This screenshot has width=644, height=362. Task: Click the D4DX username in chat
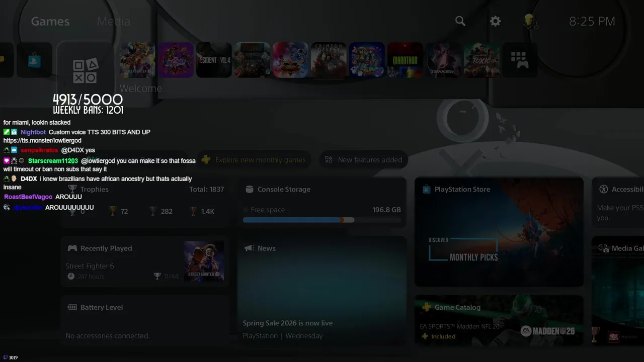29,179
